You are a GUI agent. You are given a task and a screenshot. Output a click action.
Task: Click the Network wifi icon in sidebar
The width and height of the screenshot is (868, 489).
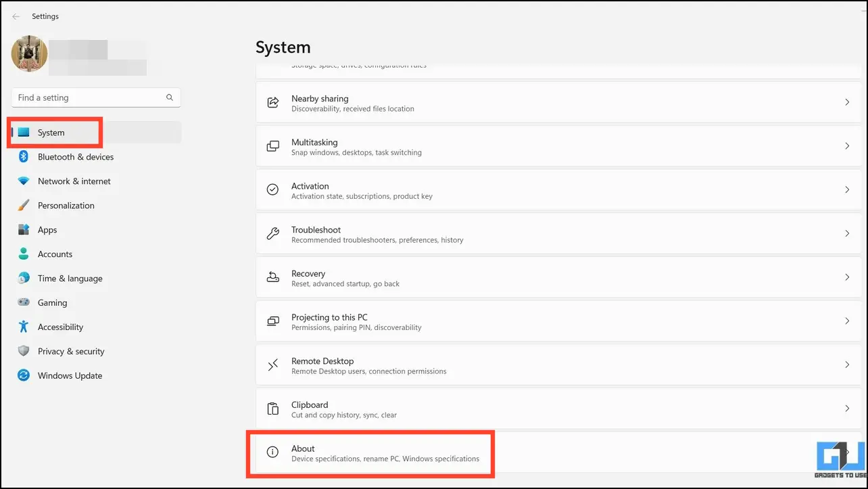(x=24, y=181)
